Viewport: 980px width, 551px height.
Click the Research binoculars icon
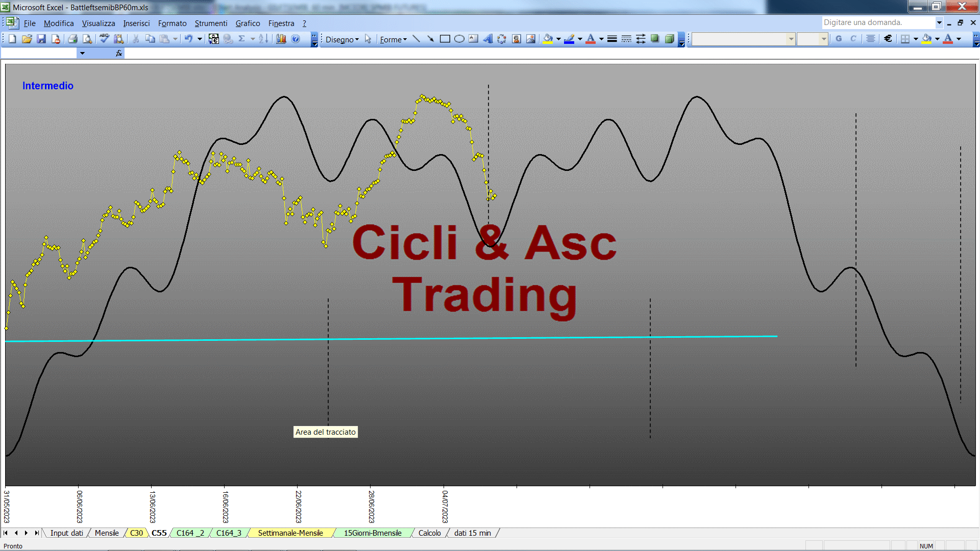tap(119, 39)
